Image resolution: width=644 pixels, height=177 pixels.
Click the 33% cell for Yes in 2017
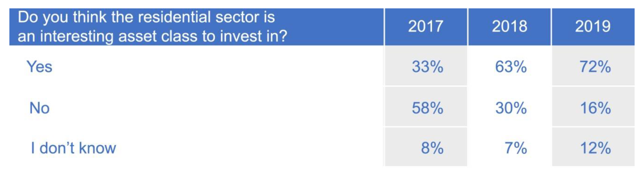point(428,67)
